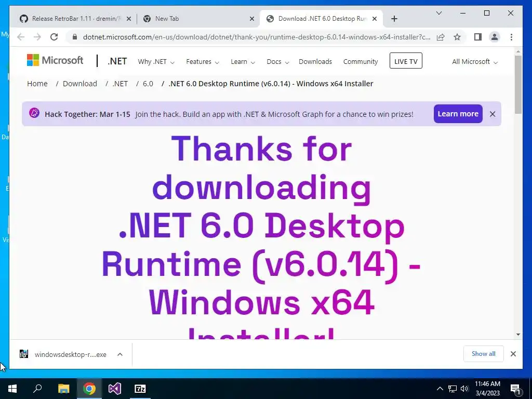
Task: Go back using the browser back arrow
Action: pyautogui.click(x=21, y=37)
